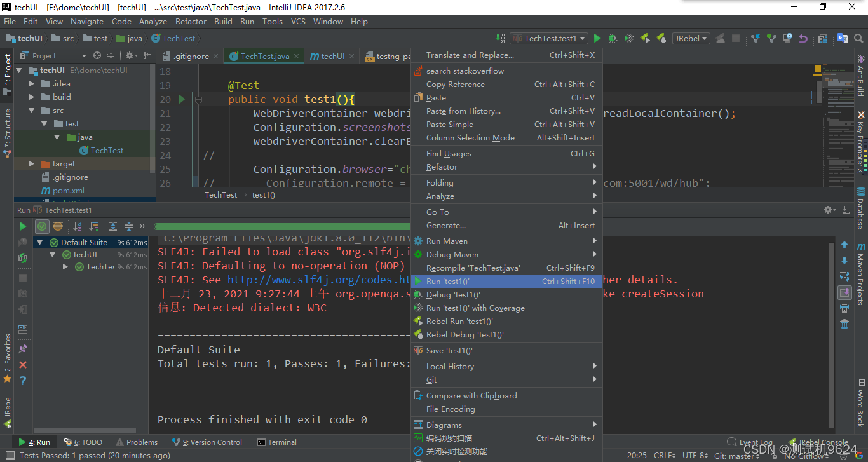868x462 pixels.
Task: Collapse the src folder in project tree
Action: (x=32, y=111)
